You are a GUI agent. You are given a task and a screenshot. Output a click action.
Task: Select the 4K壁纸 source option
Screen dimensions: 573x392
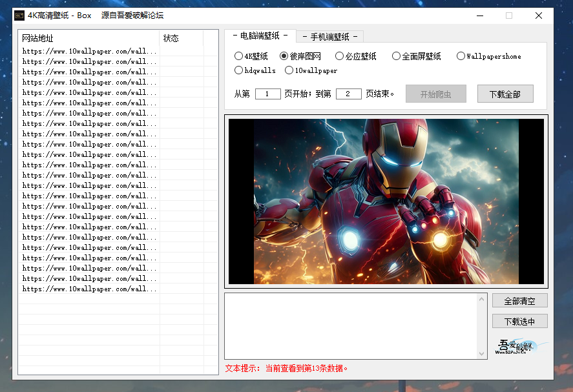[239, 56]
